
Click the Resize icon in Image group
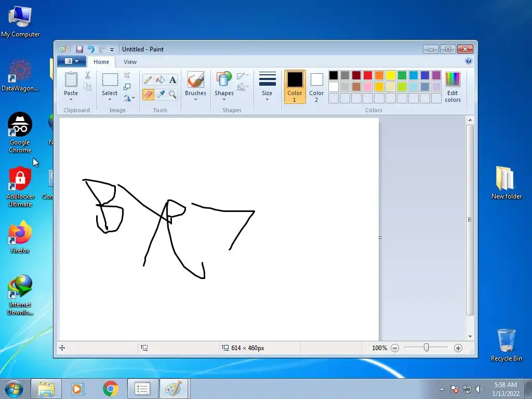[127, 87]
